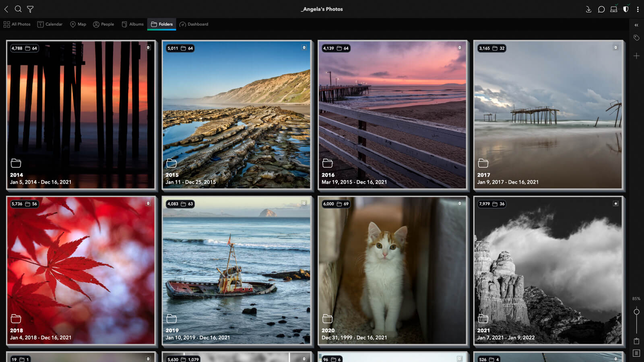The width and height of the screenshot is (644, 362).
Task: Click the 0 corner badge on the 2019 folder
Action: click(x=304, y=204)
